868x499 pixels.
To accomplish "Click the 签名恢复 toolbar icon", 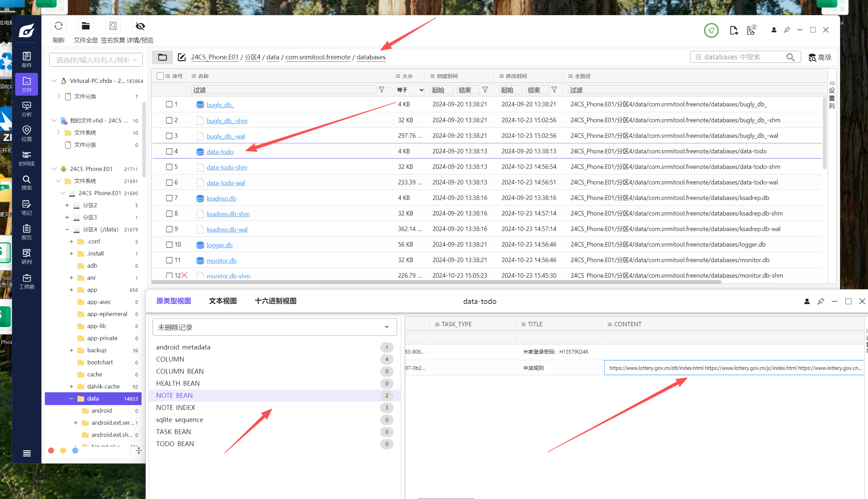I will click(113, 26).
